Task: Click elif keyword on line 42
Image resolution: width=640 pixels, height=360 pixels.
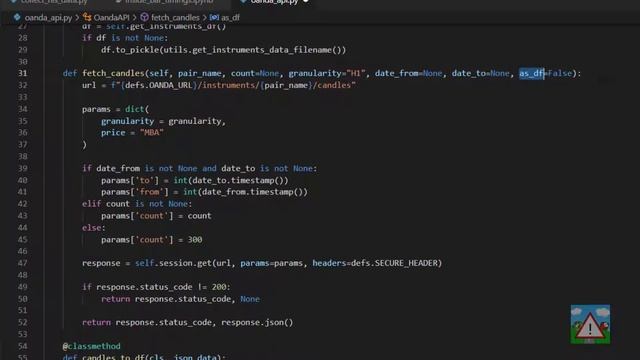Action: coord(91,204)
